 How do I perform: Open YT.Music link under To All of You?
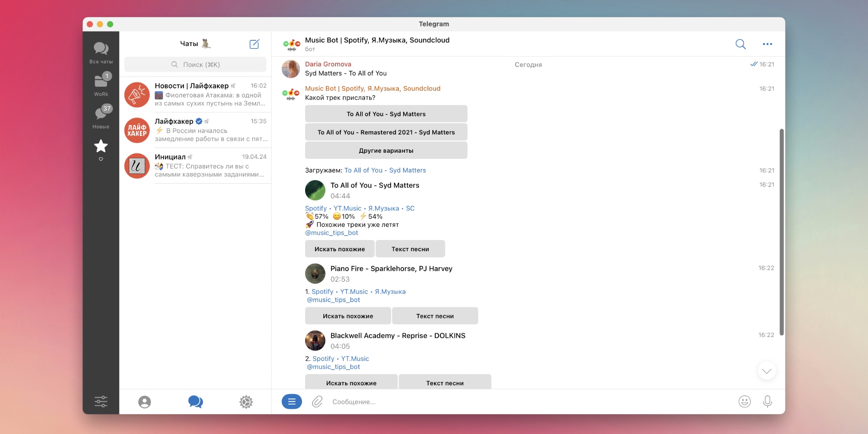[347, 208]
